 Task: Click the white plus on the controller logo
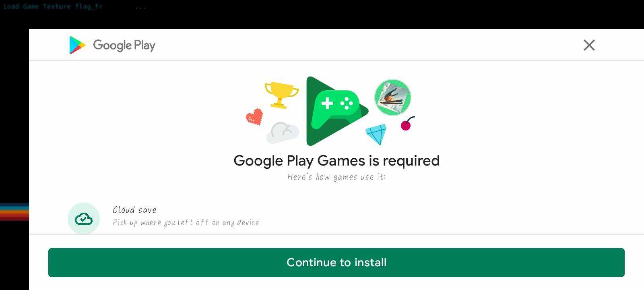327,103
